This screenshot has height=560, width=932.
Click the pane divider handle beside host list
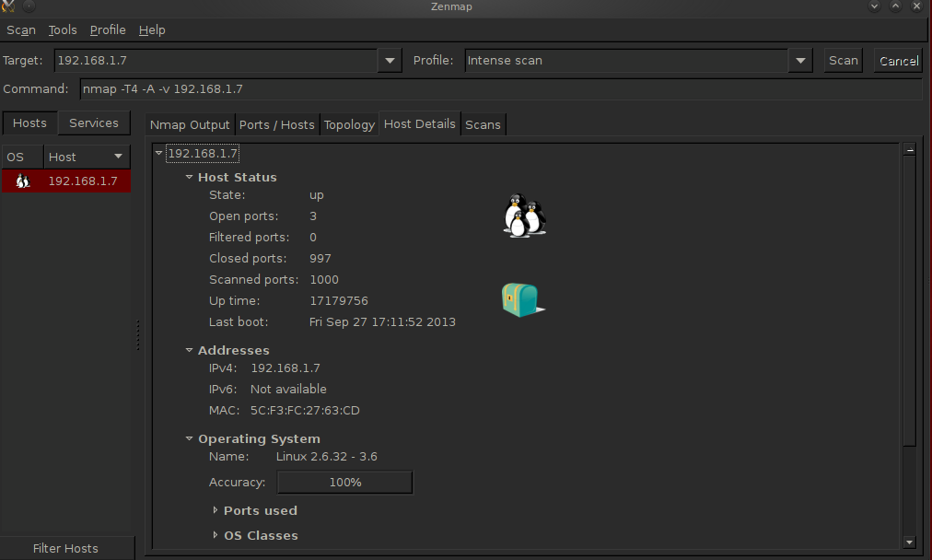pos(138,334)
